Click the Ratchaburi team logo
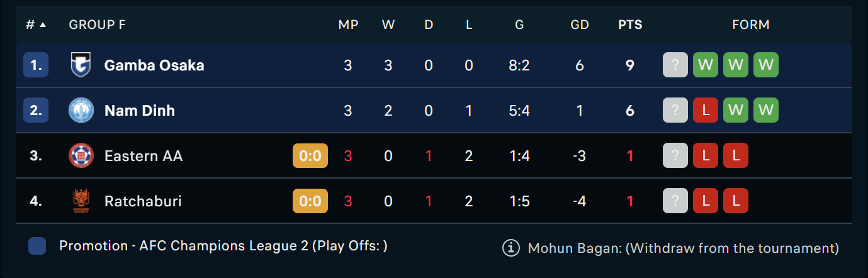868x278 pixels. (x=81, y=201)
